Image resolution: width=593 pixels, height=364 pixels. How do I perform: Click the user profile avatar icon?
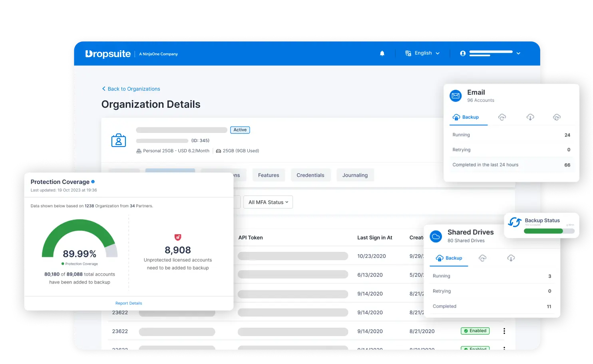coord(463,53)
